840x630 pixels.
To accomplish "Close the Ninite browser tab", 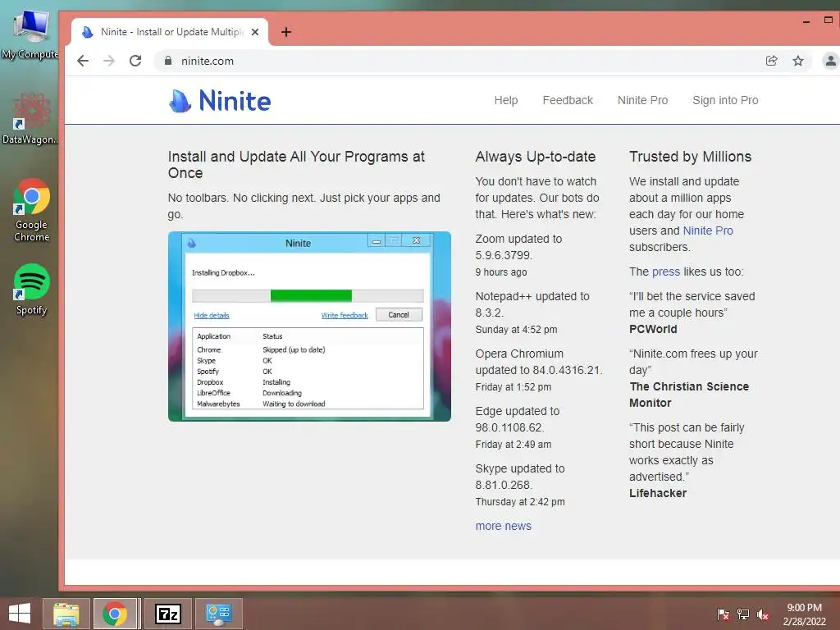I will pos(255,32).
